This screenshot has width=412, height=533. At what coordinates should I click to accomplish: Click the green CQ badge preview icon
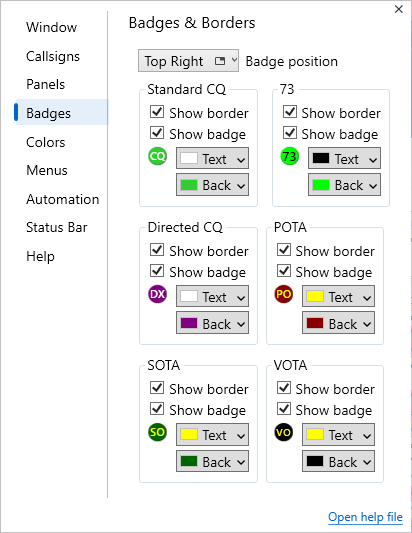tap(157, 156)
